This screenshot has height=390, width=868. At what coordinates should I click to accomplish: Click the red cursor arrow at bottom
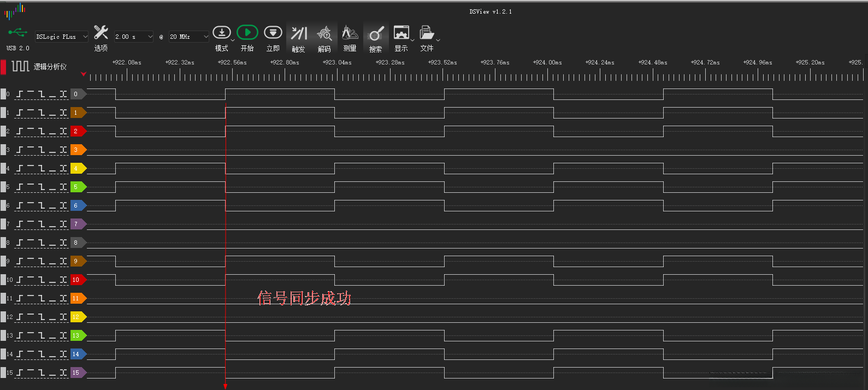[225, 386]
